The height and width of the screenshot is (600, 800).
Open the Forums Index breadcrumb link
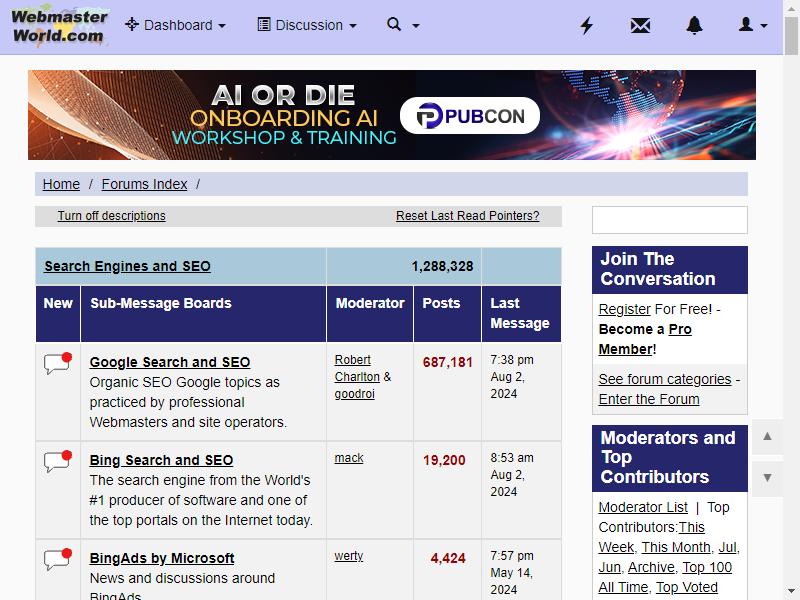[144, 184]
